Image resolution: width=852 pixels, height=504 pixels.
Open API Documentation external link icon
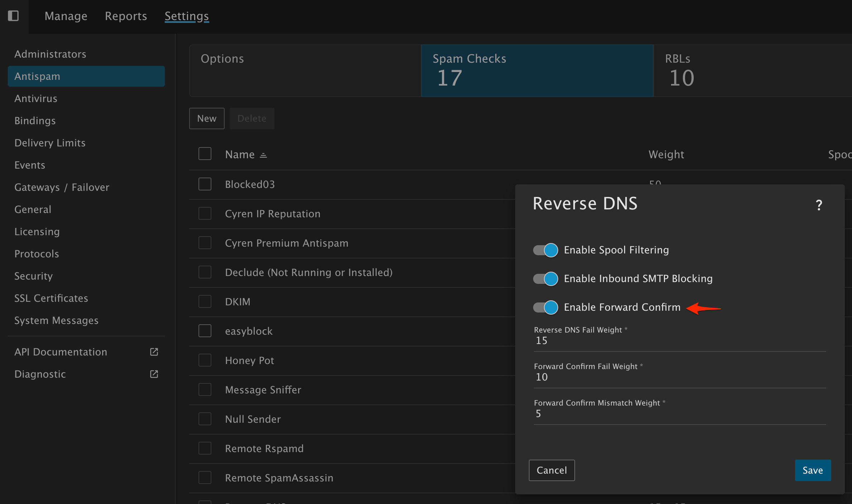154,352
